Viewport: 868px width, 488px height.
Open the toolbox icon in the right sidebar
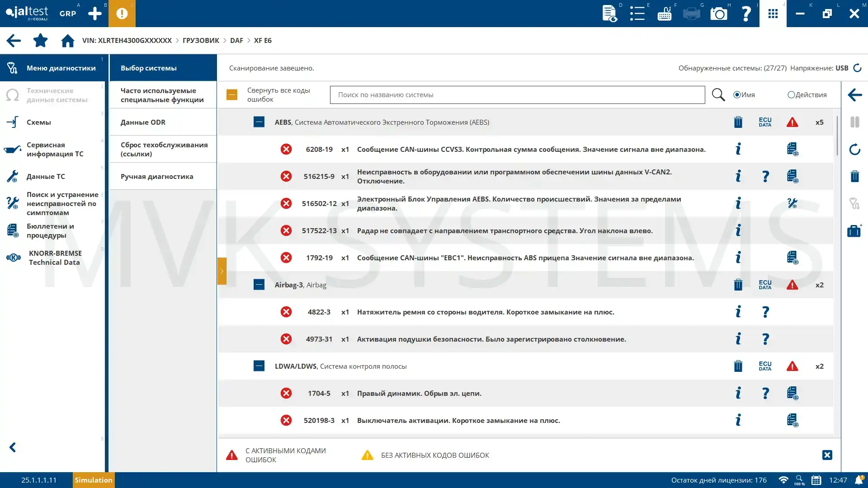pos(854,230)
